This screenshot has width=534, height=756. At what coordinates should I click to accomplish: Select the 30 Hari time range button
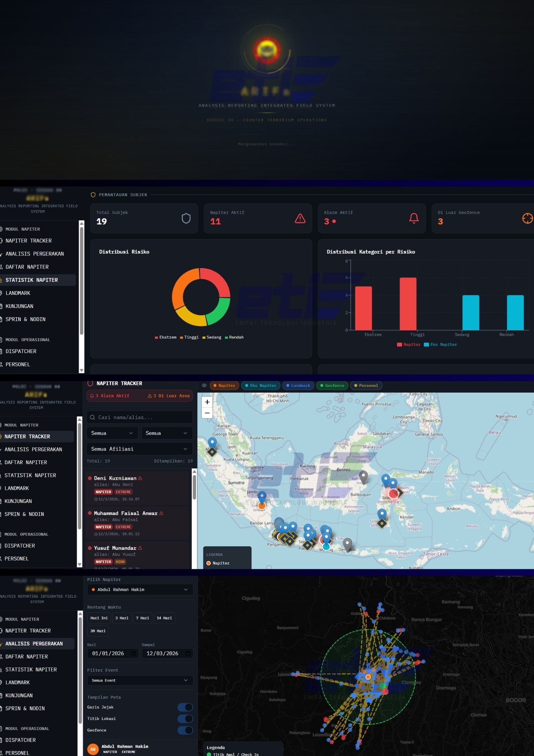point(98,631)
